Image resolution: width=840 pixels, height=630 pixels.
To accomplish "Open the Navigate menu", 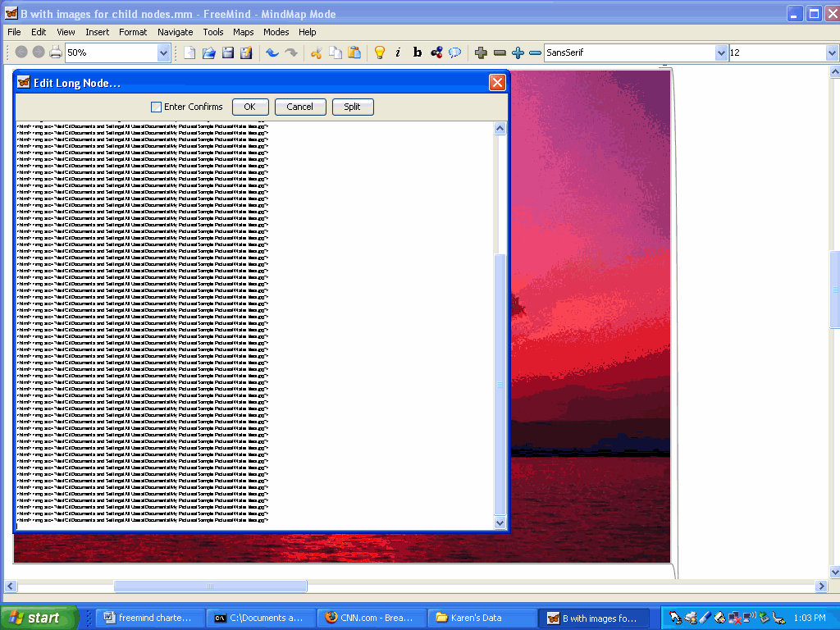I will click(175, 32).
